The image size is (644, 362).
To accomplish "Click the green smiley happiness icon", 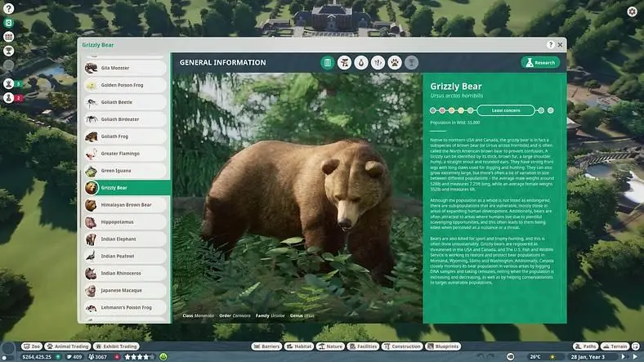I will 163,356.
